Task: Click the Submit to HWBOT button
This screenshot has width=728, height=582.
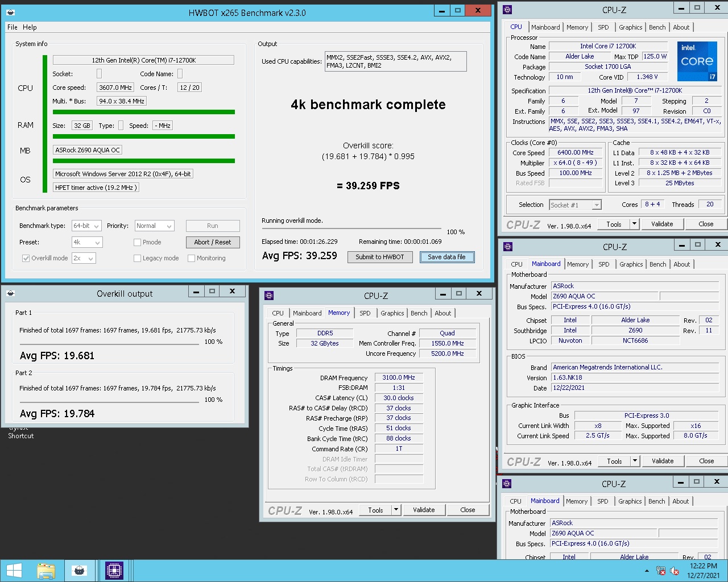Action: [x=380, y=257]
